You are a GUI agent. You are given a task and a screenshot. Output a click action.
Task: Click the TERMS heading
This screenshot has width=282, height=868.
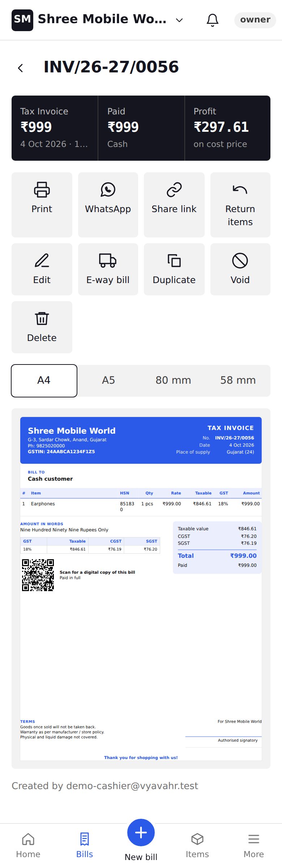coord(27,722)
